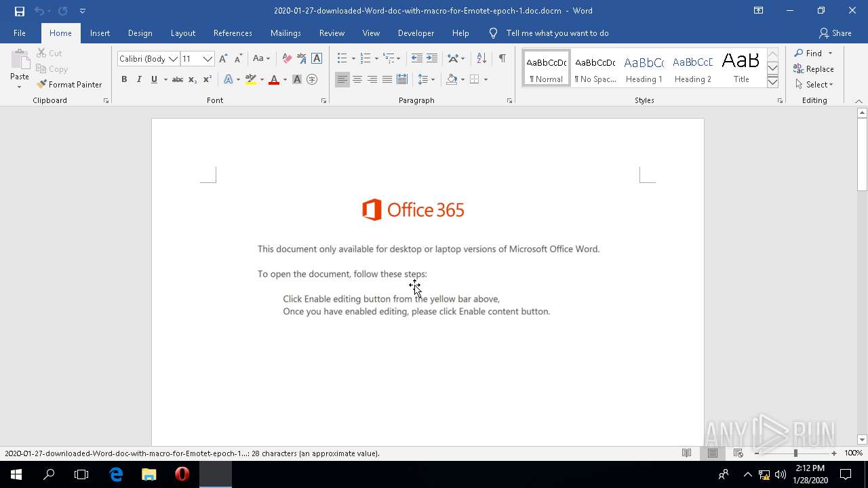Open the File tab
Screen dimensions: 868x488
coord(20,33)
